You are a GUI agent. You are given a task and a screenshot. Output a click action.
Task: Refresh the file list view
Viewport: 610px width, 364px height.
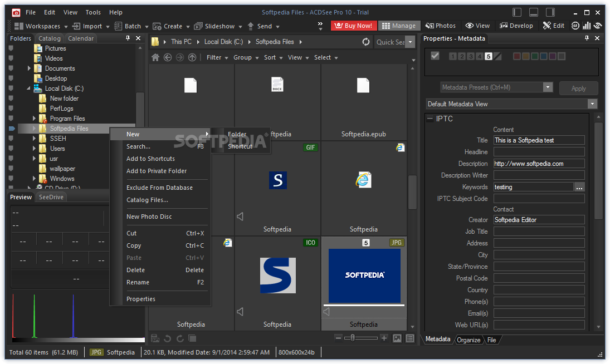[x=366, y=42]
